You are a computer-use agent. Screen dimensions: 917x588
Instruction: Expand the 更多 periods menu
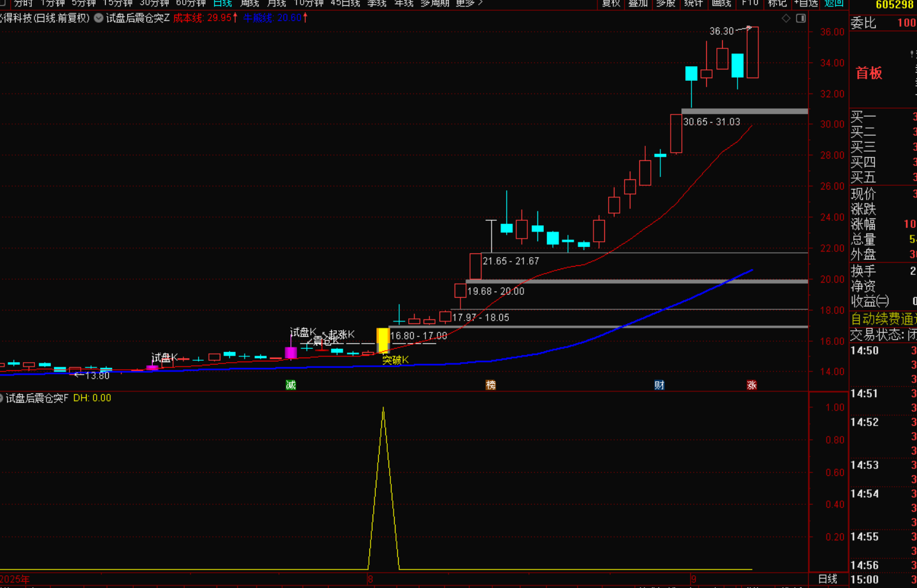(x=468, y=3)
